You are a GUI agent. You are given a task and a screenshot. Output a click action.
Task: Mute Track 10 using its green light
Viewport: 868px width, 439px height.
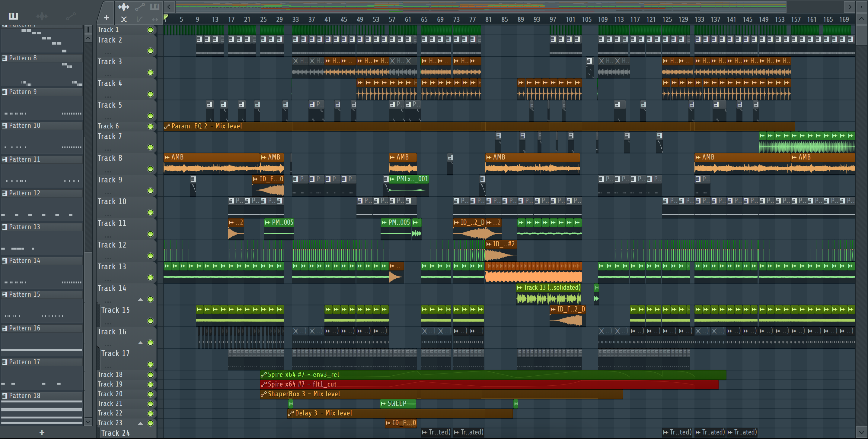150,213
